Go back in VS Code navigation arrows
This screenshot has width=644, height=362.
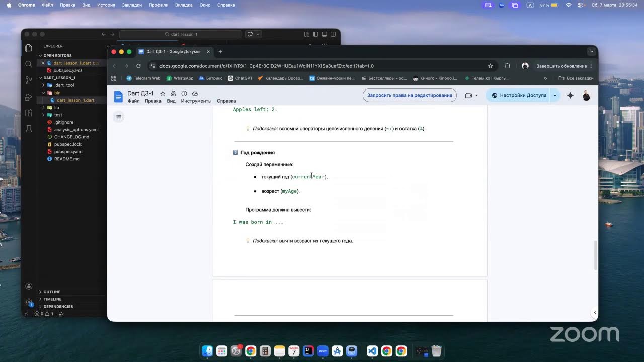(104, 34)
